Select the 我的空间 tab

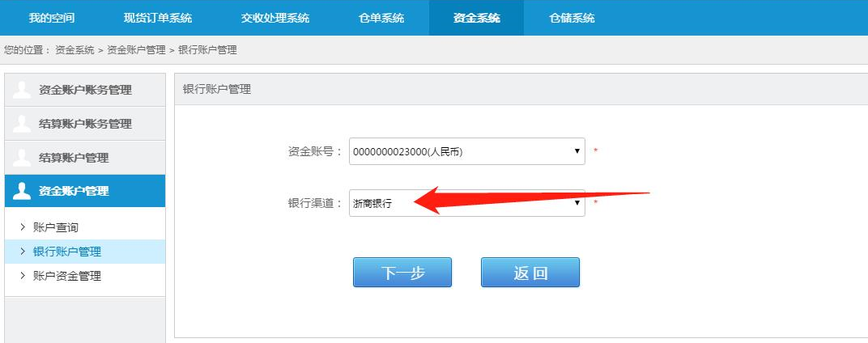52,18
